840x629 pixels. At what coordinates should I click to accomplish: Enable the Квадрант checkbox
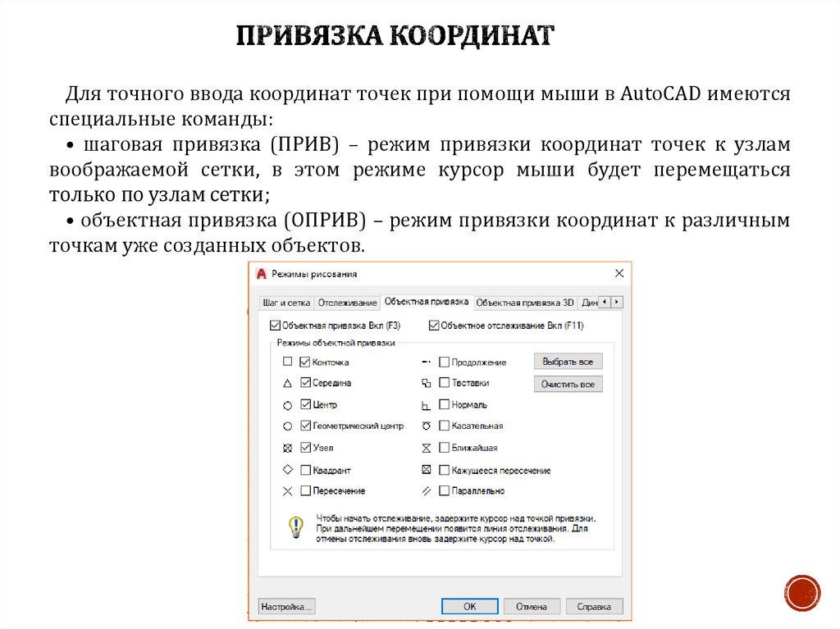pos(305,470)
